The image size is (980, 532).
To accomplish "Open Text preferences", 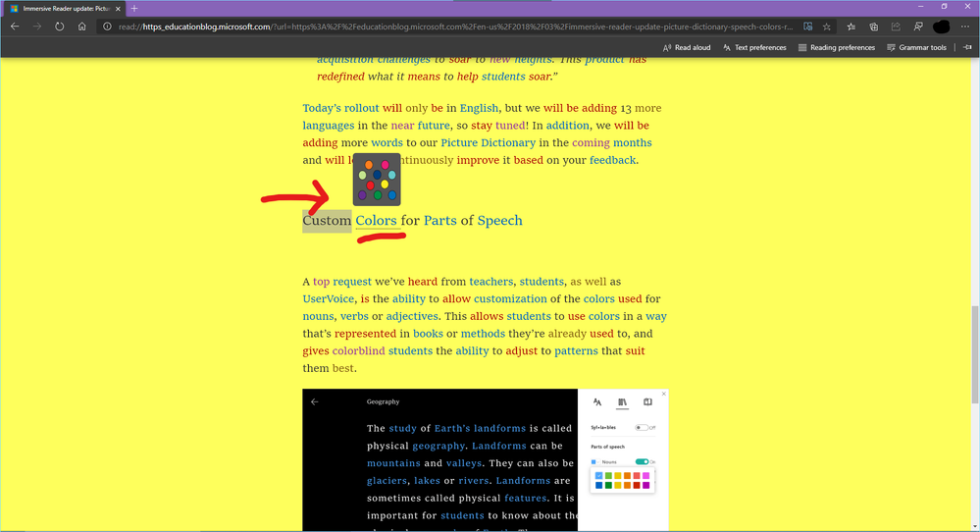I will (x=754, y=47).
